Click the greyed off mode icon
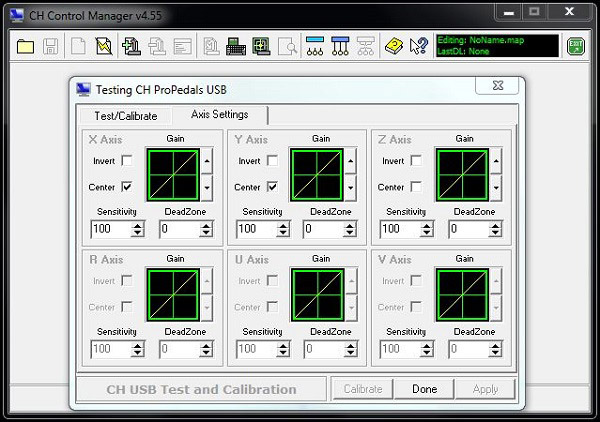The width and height of the screenshot is (600, 422). [x=365, y=46]
